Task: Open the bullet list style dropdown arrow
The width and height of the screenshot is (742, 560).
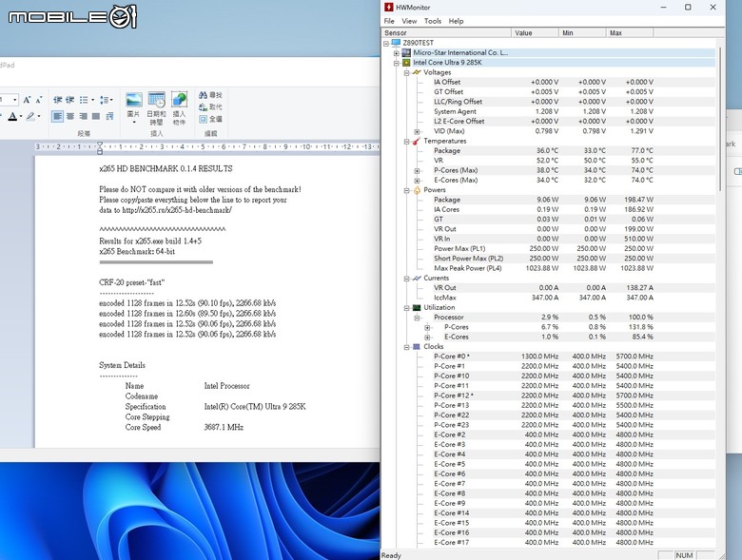Action: pyautogui.click(x=93, y=100)
